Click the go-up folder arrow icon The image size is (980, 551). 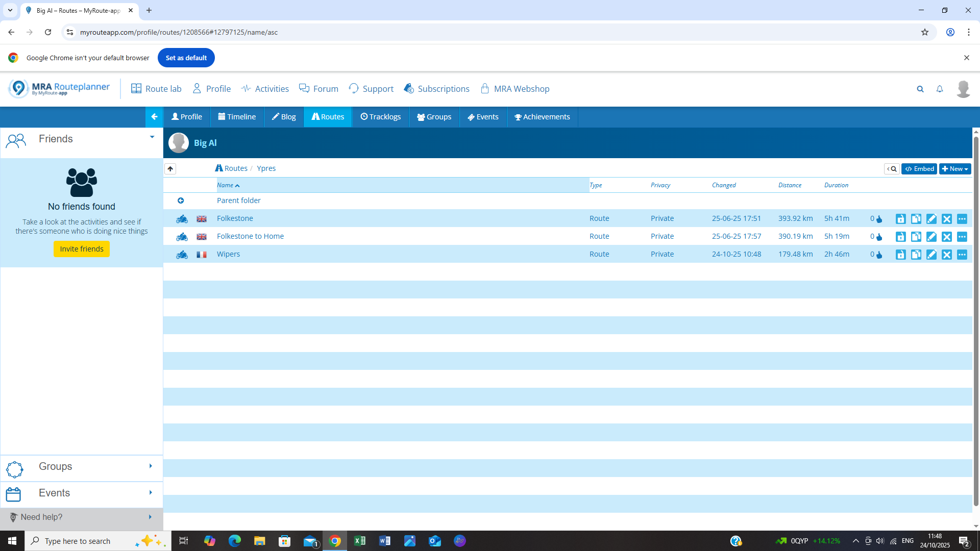(x=170, y=168)
